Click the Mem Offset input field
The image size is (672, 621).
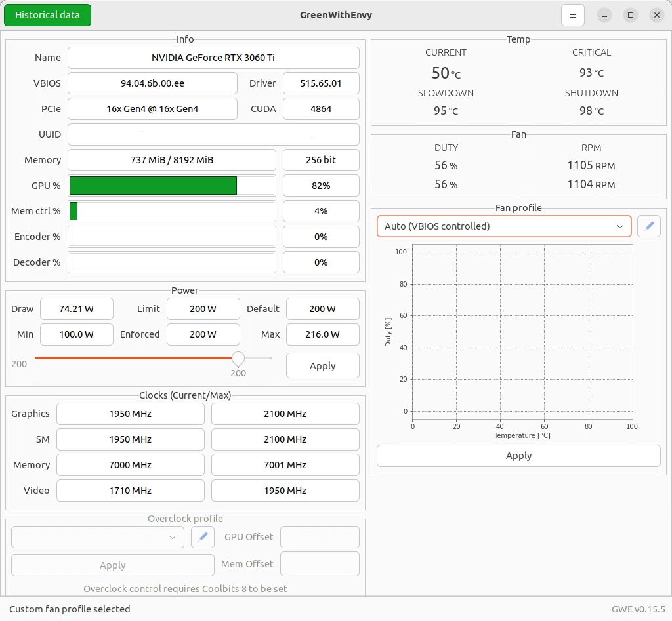click(320, 564)
